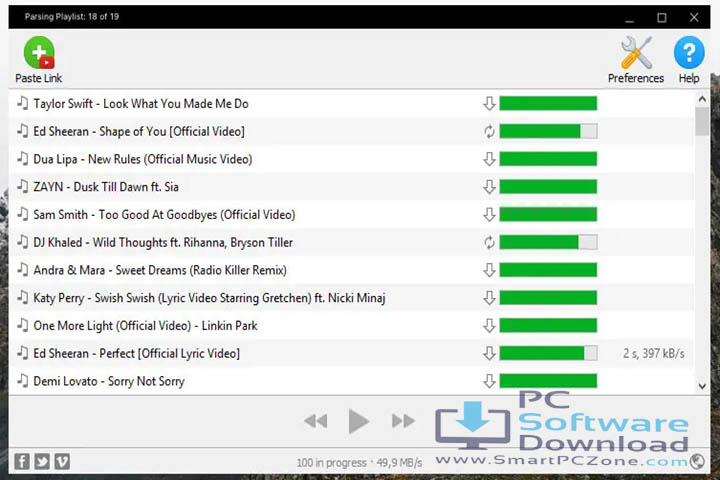The height and width of the screenshot is (480, 720).
Task: Select 'Ed Sheeran - Perfect [Official Lyric Video]'
Action: (351, 353)
